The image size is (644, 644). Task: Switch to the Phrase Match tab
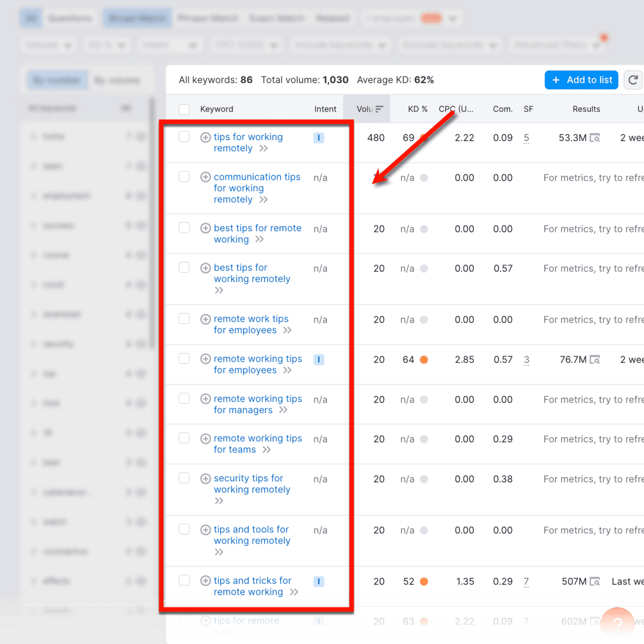[208, 18]
